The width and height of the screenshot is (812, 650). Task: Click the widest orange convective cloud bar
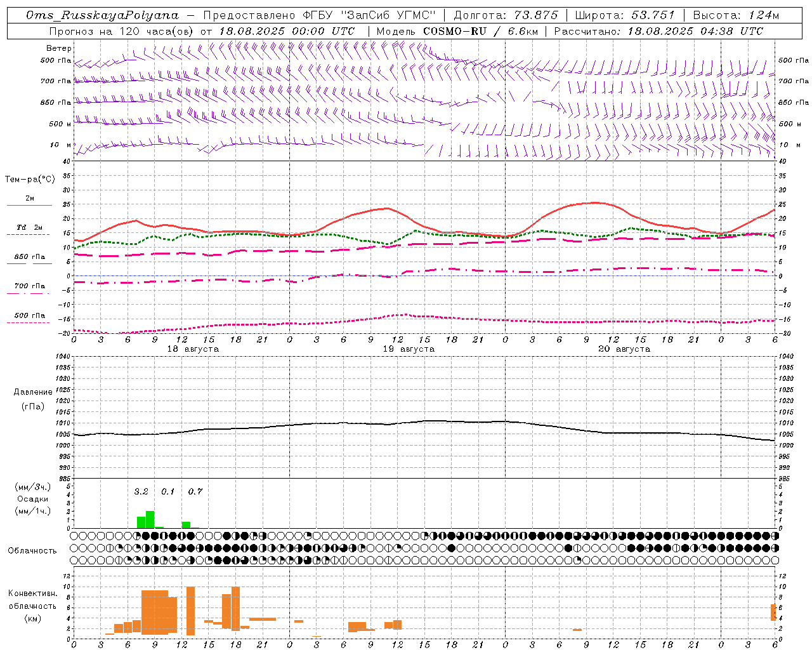[x=155, y=613]
